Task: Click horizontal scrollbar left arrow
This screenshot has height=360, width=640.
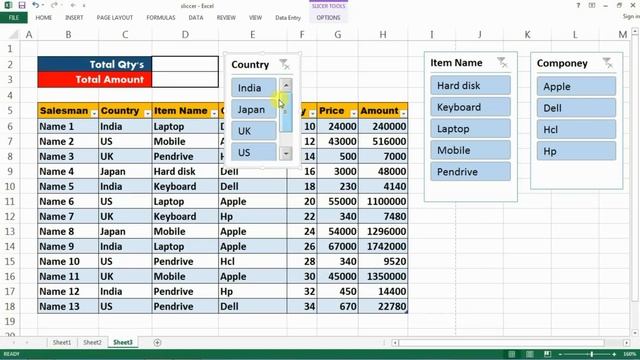Action: pos(395,343)
